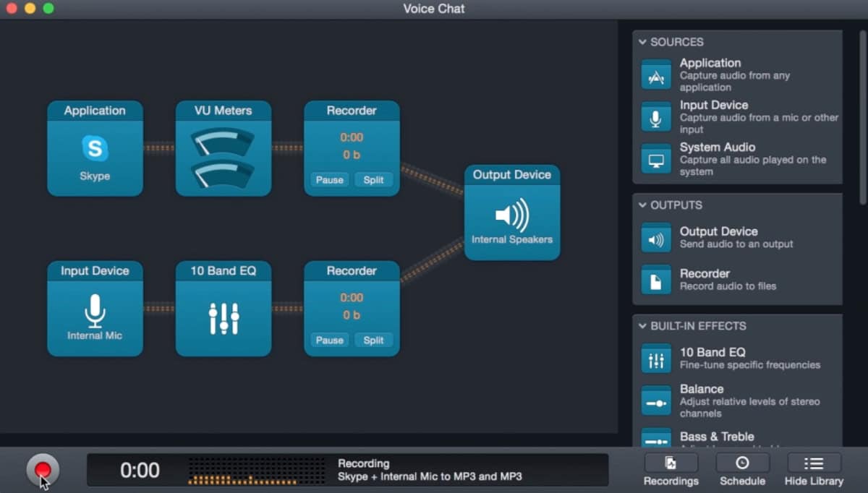Select the 10 Band EQ block title
Viewport: 868px width, 493px height.
click(x=224, y=271)
